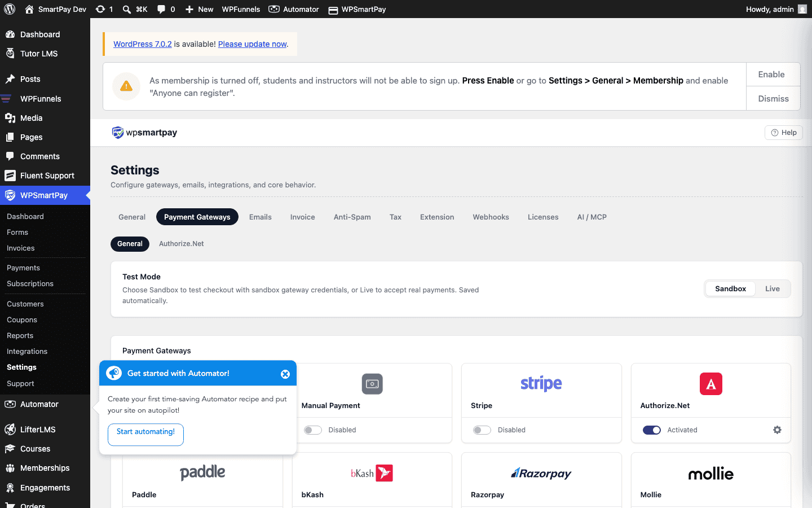Screen dimensions: 812x508
Task: Click the Manual Payment cash icon
Action: pos(372,384)
